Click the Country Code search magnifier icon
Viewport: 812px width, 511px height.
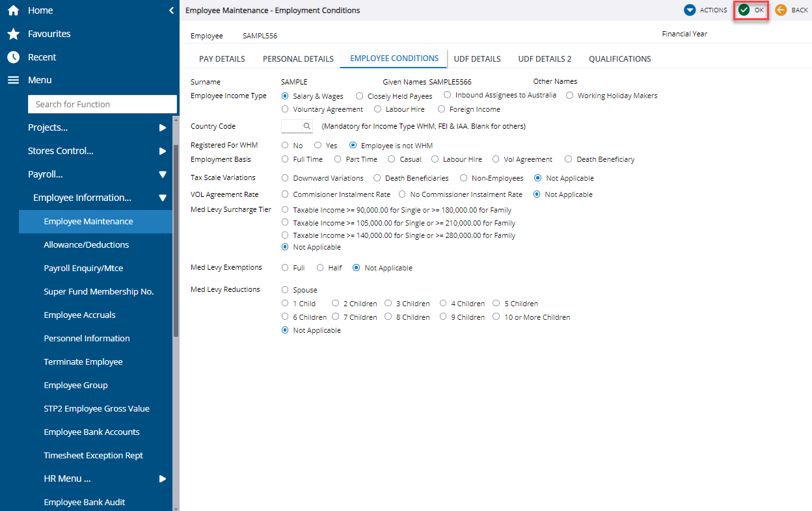coord(307,126)
